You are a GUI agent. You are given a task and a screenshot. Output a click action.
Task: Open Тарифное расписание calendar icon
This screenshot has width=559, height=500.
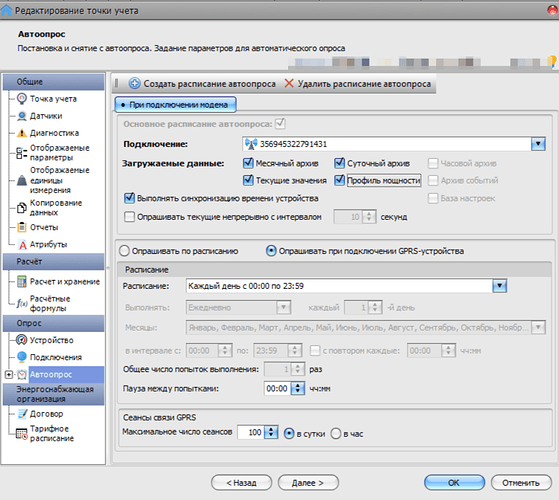[22, 434]
